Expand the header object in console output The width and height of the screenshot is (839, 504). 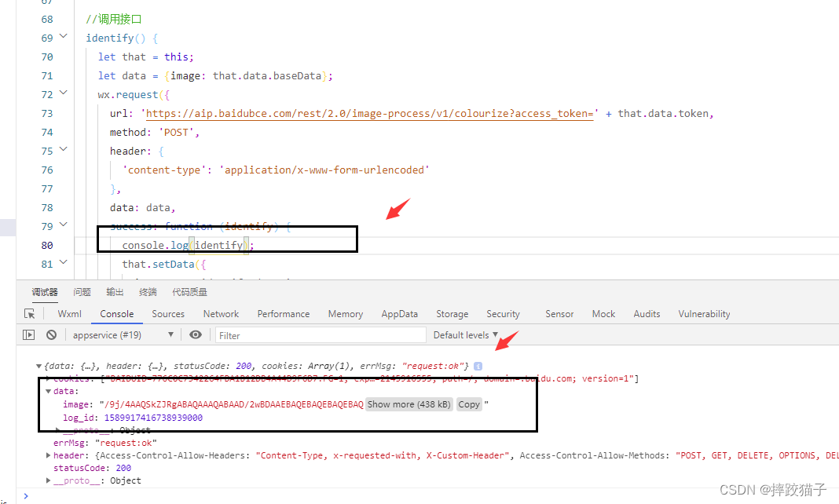coord(49,455)
